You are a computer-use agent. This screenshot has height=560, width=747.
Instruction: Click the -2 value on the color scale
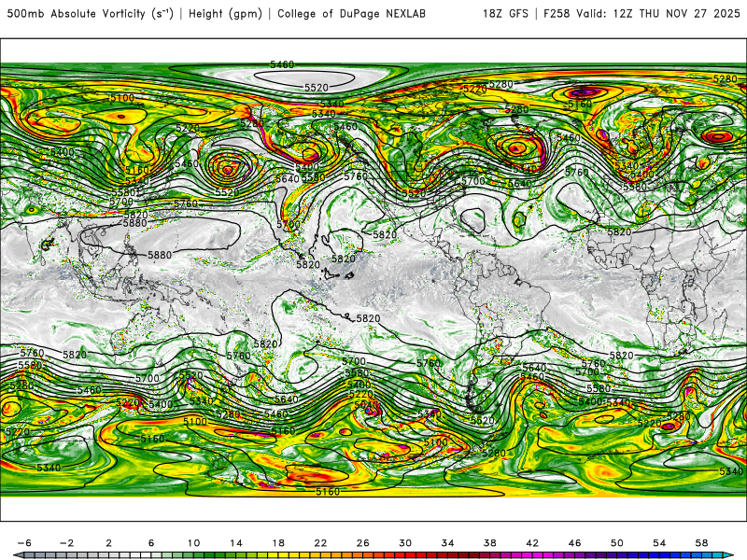tap(66, 543)
